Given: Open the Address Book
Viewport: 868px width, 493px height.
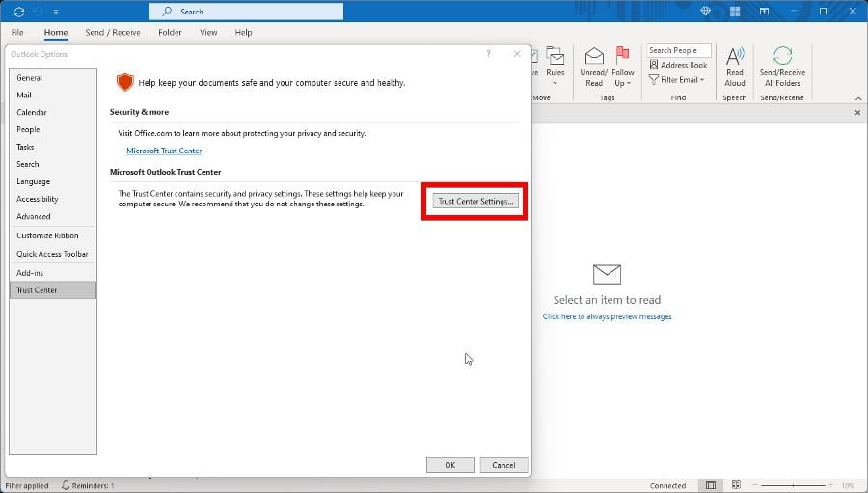Looking at the screenshot, I should tap(679, 65).
